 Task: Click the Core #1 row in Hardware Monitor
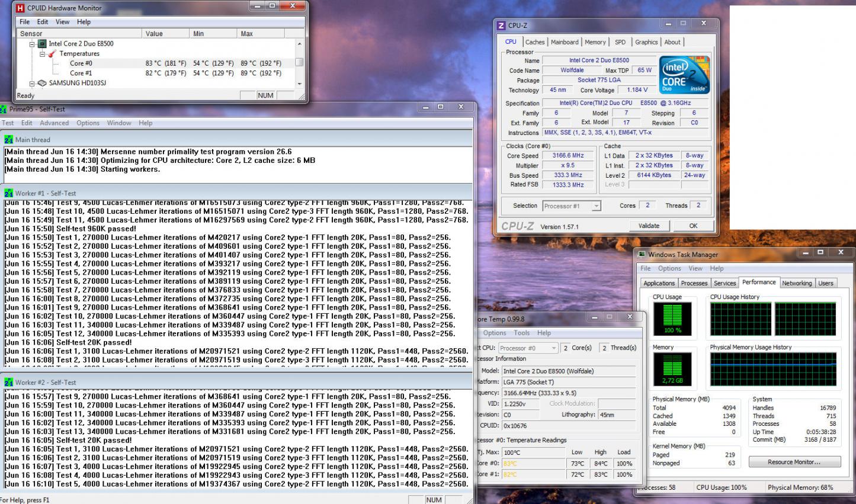(156, 73)
